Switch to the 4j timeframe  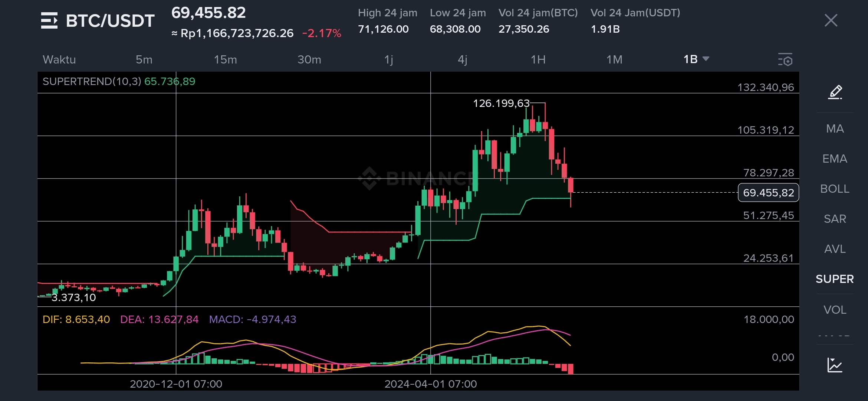pos(462,59)
